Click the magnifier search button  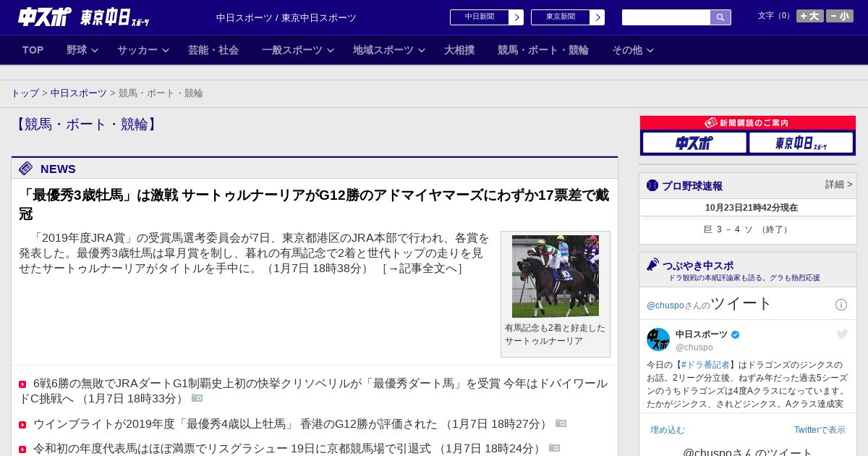point(720,17)
